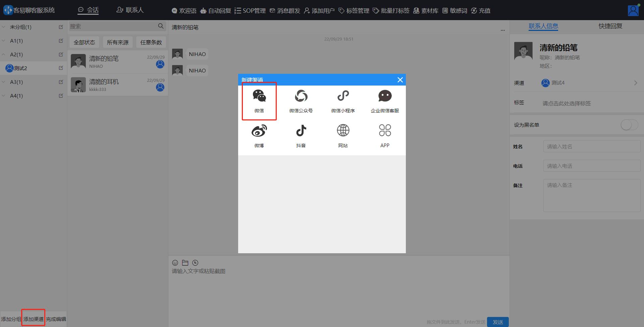644x327 pixels.
Task: Open the 充值 menu
Action: click(481, 11)
